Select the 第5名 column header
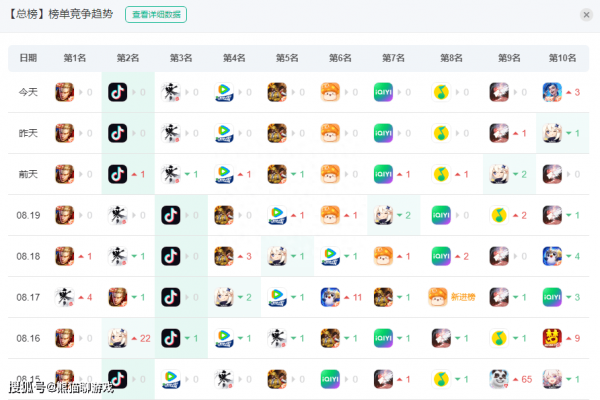 (x=287, y=58)
